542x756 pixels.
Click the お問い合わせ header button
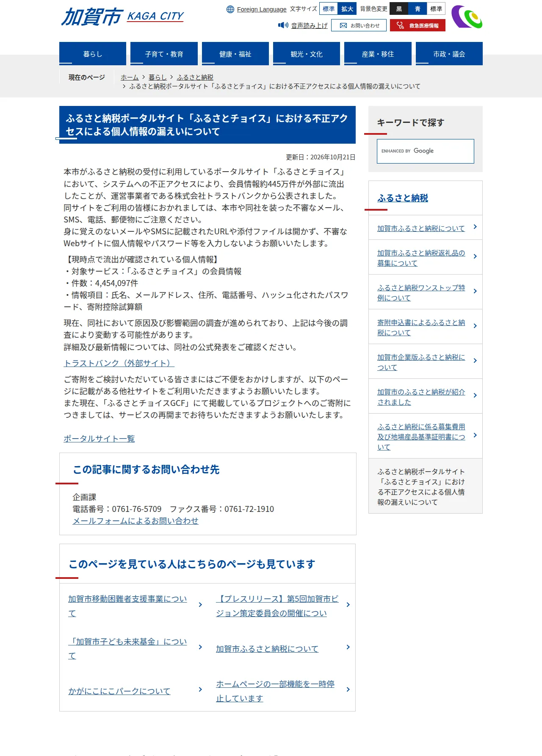point(359,25)
